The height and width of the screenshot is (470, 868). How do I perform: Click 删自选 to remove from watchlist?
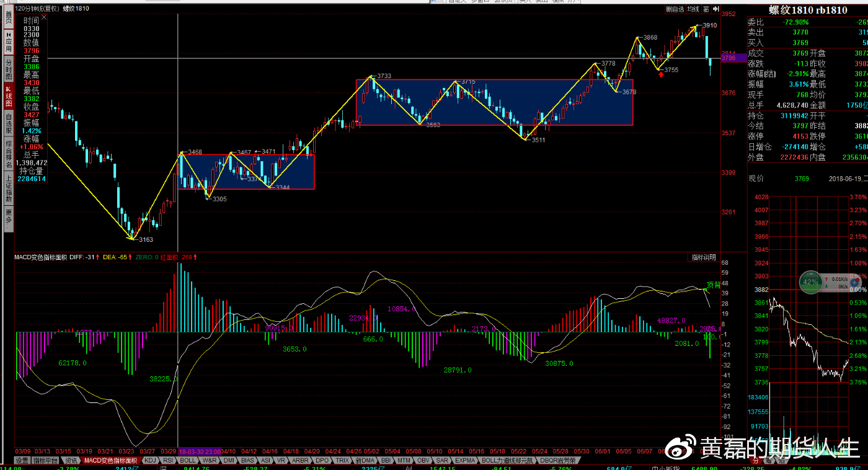pyautogui.click(x=675, y=9)
